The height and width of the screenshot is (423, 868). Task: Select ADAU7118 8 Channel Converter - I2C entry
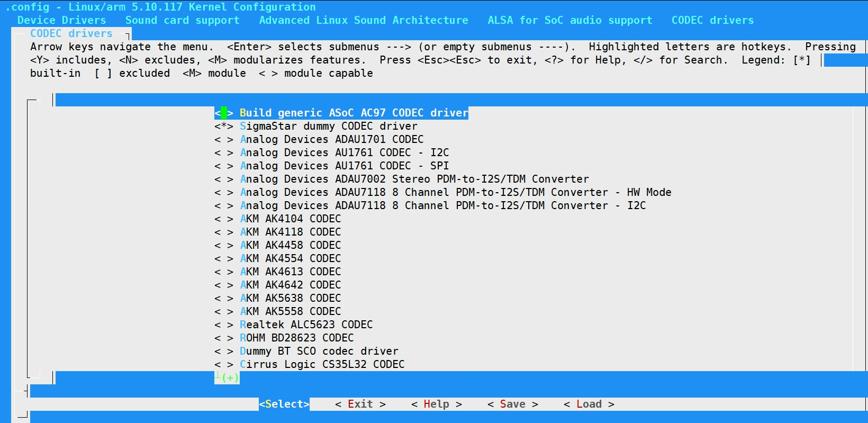point(443,205)
